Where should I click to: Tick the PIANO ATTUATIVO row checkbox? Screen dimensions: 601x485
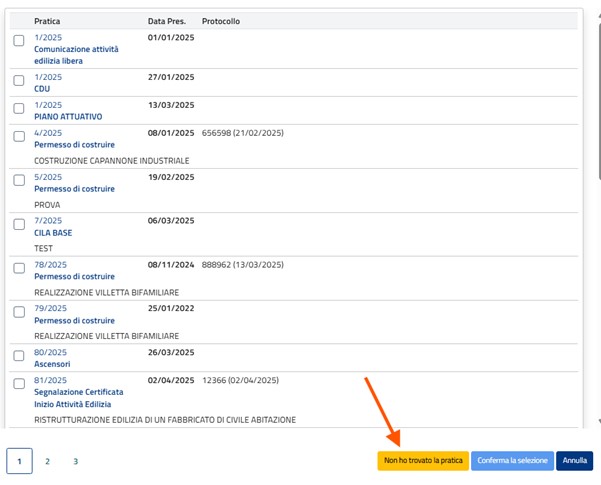click(19, 109)
